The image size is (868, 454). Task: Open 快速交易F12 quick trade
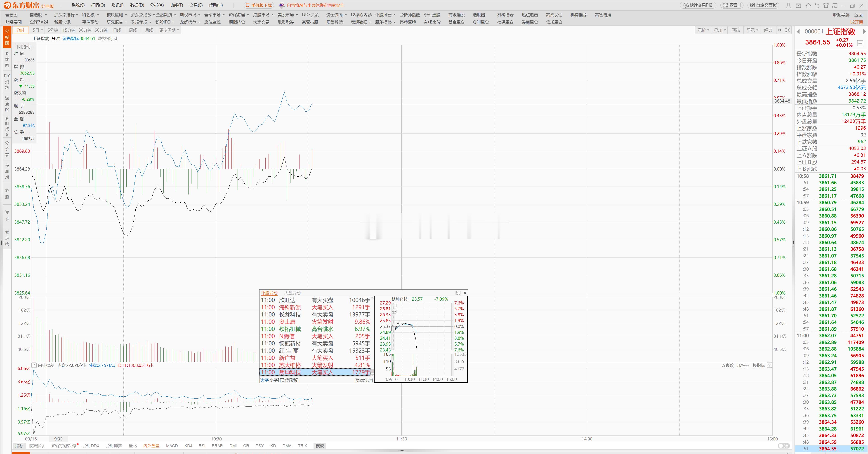click(698, 5)
